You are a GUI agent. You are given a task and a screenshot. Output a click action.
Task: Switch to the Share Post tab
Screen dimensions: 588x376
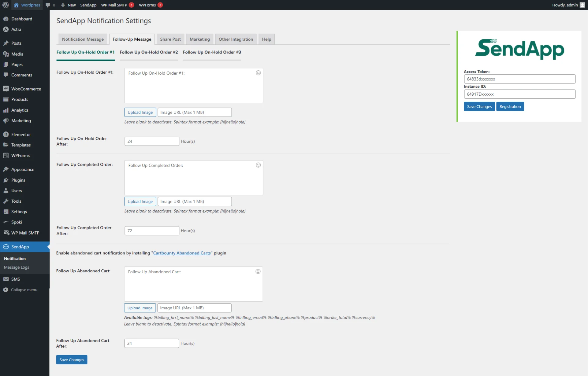coord(170,39)
